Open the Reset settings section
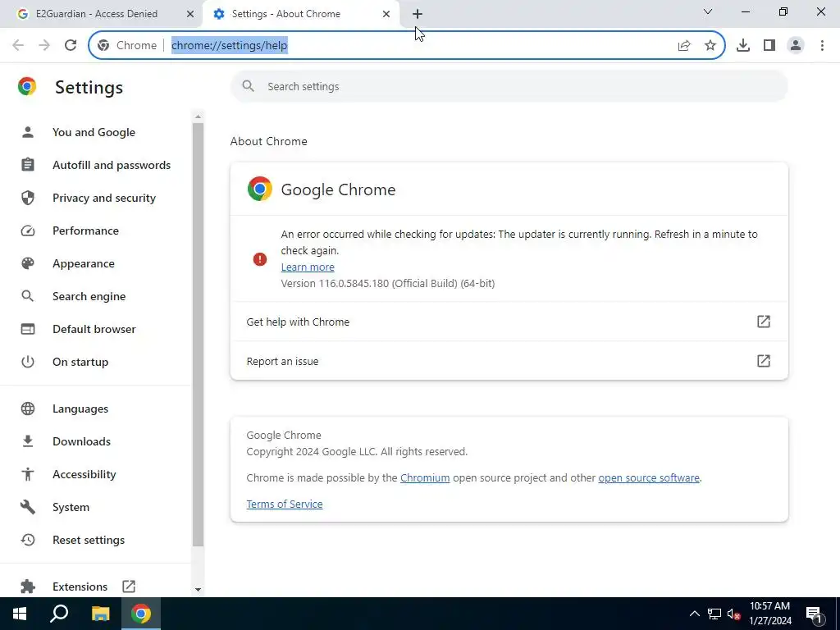The width and height of the screenshot is (840, 630). pos(89,540)
